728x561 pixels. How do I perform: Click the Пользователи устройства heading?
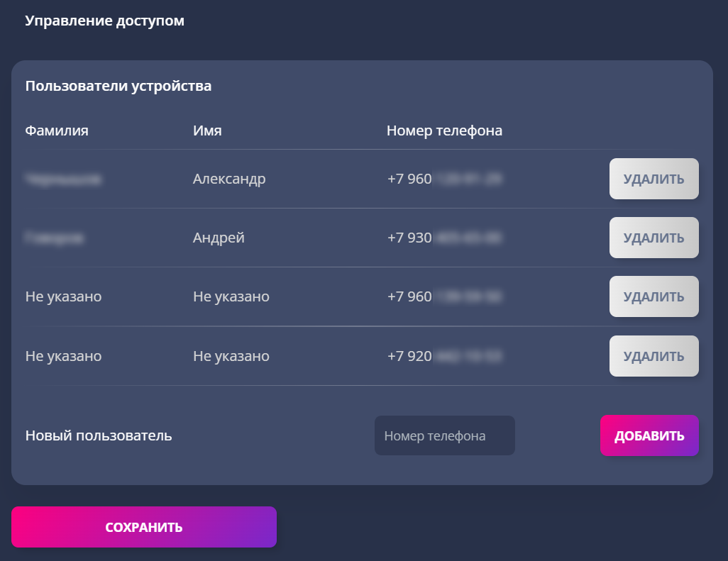tap(118, 87)
